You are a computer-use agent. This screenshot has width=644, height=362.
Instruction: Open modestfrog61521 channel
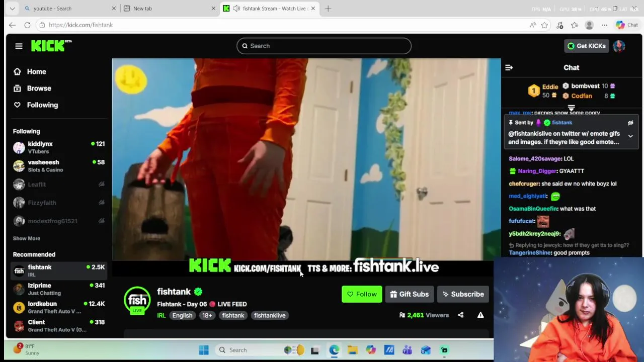58,221
